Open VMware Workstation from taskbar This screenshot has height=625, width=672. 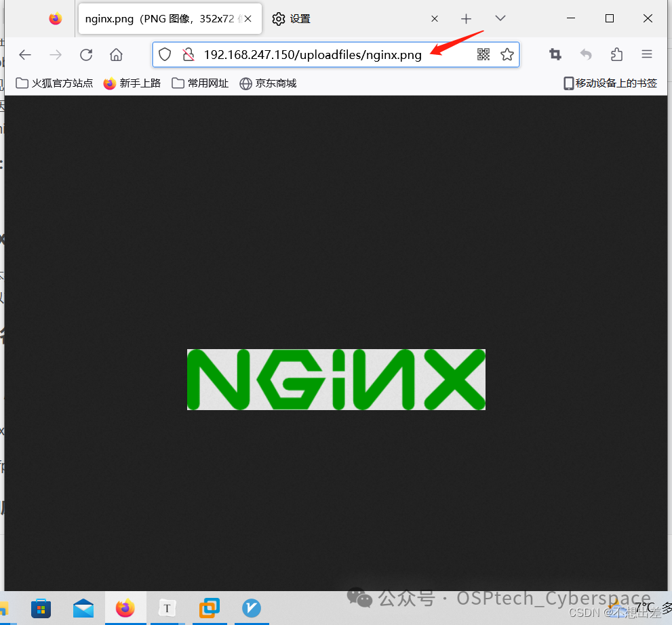209,608
